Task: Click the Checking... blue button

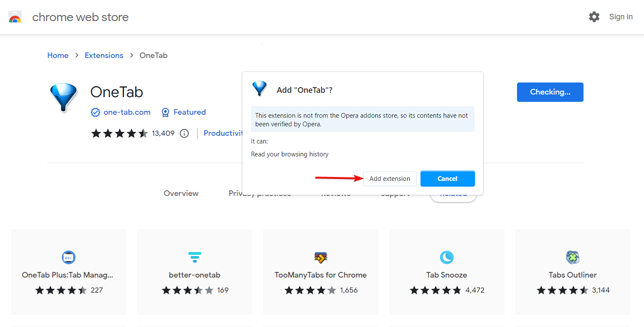Action: (550, 92)
